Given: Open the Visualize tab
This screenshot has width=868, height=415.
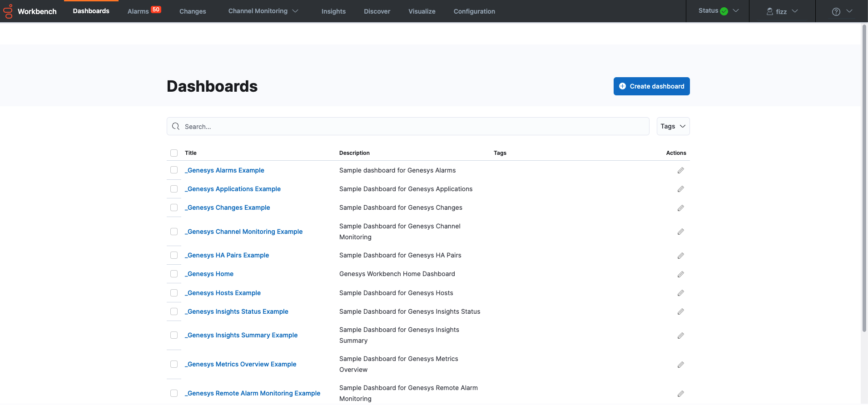Looking at the screenshot, I should point(422,11).
